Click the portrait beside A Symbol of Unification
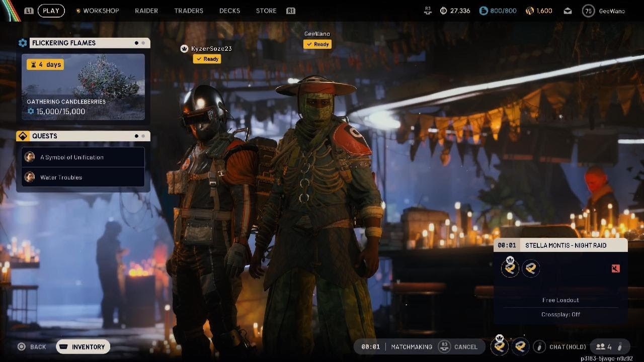The width and height of the screenshot is (644, 362). pos(30,157)
